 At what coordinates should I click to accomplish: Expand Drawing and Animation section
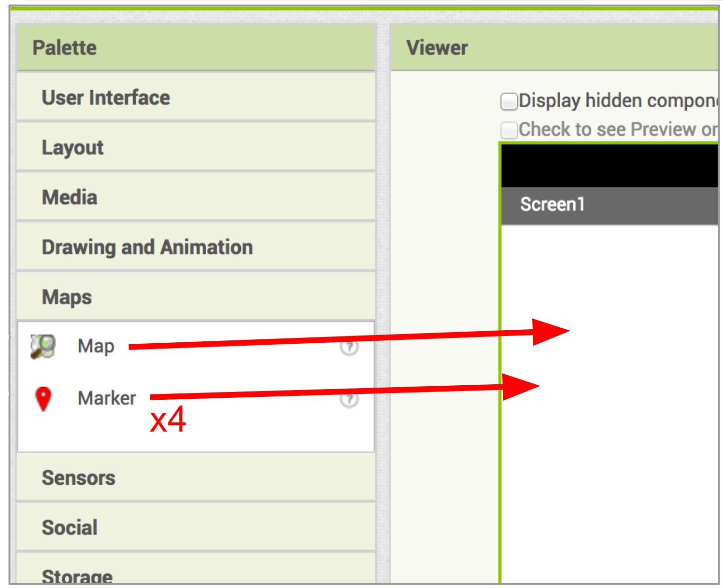click(x=196, y=247)
